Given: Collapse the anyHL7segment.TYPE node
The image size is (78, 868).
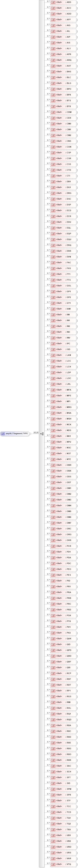Looking at the screenshot, I should point(30,434).
